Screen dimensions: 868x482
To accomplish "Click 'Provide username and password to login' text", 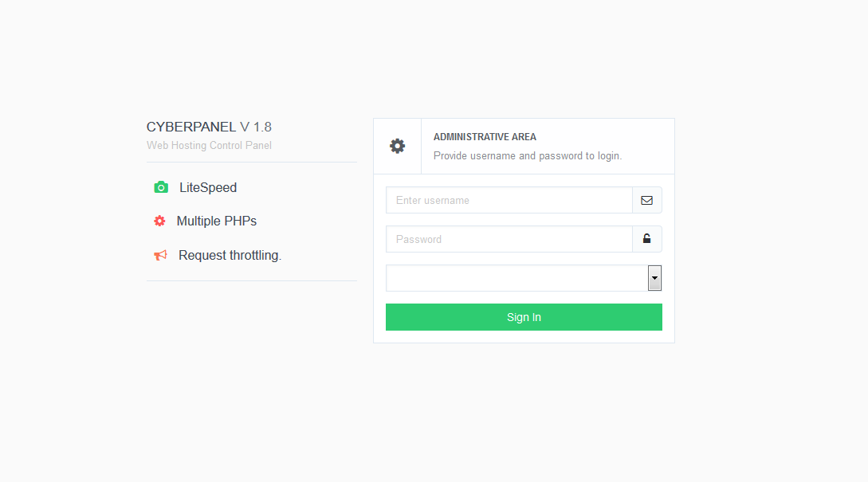I will tap(528, 156).
